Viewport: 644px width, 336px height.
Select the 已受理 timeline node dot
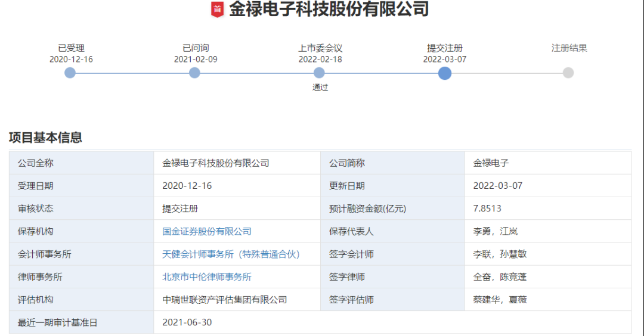pyautogui.click(x=70, y=73)
